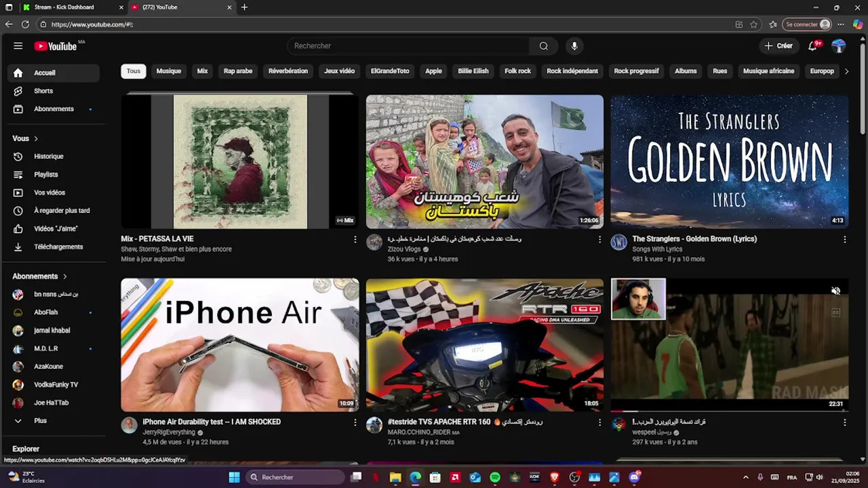This screenshot has width=868, height=488.
Task: Open Abonnements in the sidebar
Action: tap(54, 109)
